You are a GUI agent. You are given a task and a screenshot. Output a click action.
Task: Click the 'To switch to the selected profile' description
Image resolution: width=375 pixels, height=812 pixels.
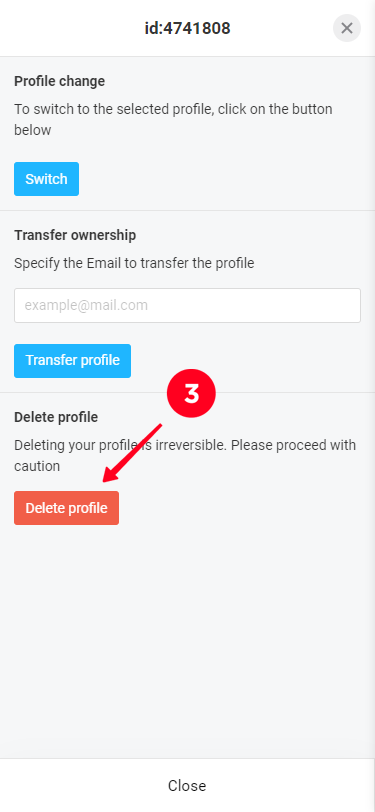pyautogui.click(x=173, y=120)
